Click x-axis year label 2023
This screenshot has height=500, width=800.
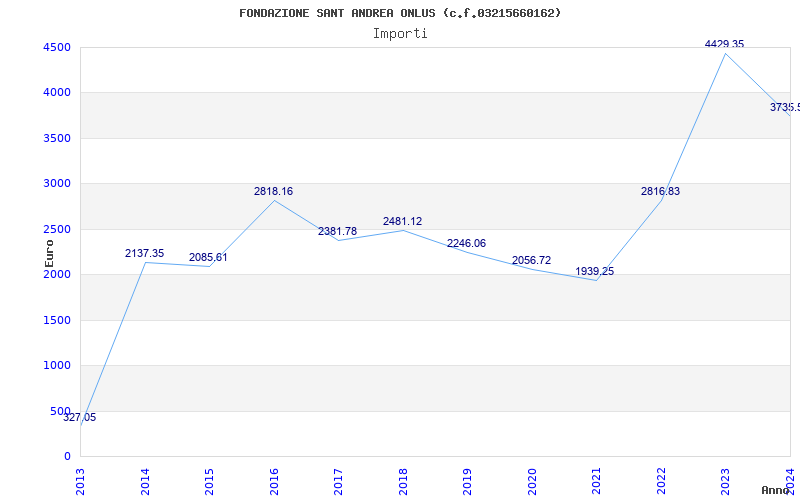click(726, 482)
